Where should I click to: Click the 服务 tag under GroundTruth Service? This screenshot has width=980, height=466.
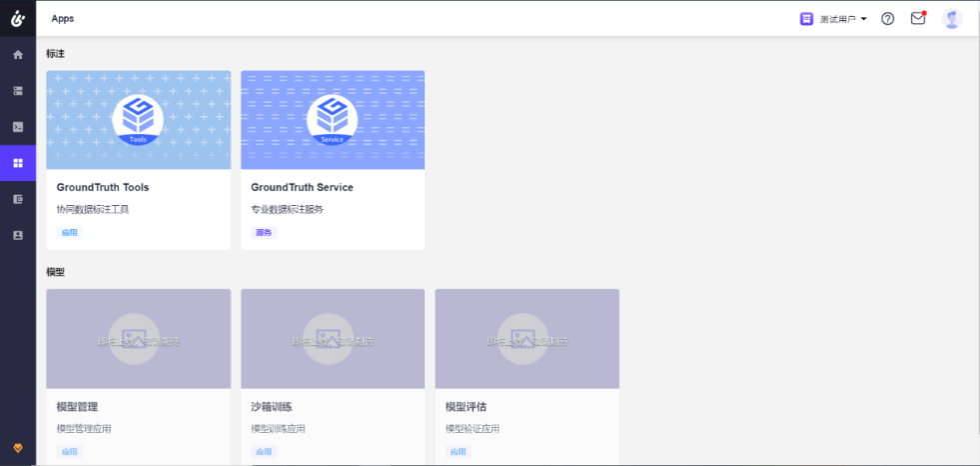(264, 232)
